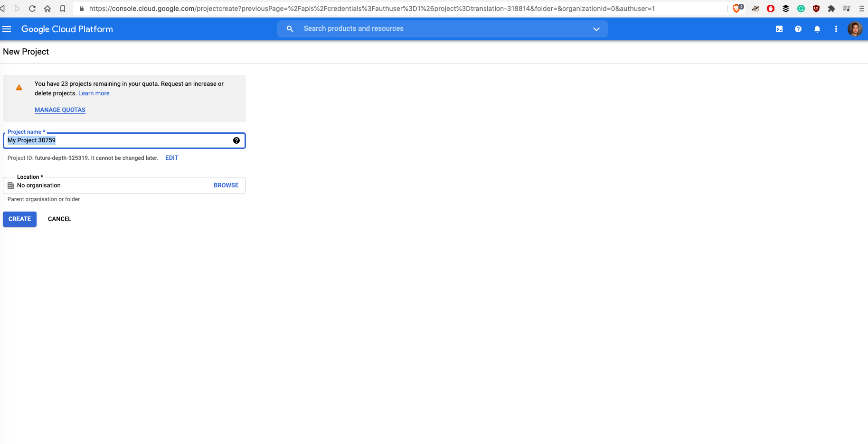Click the MANAGE QUOTAS link

(x=60, y=110)
